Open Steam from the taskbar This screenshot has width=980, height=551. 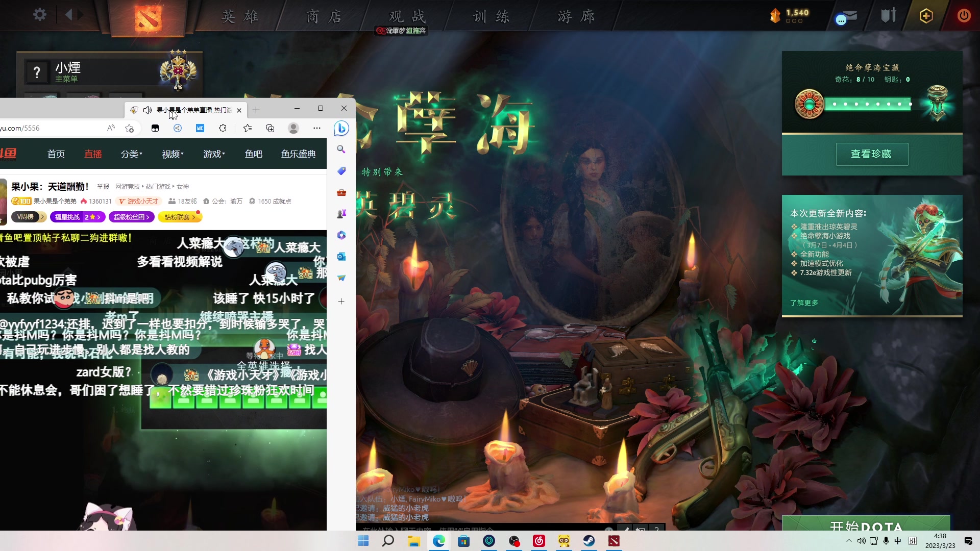589,541
